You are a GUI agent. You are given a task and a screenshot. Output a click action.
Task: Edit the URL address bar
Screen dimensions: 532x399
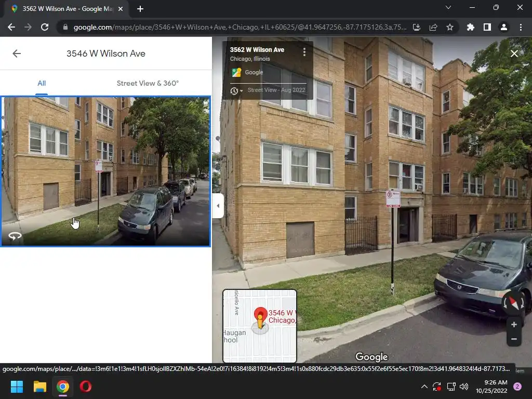pos(240,27)
